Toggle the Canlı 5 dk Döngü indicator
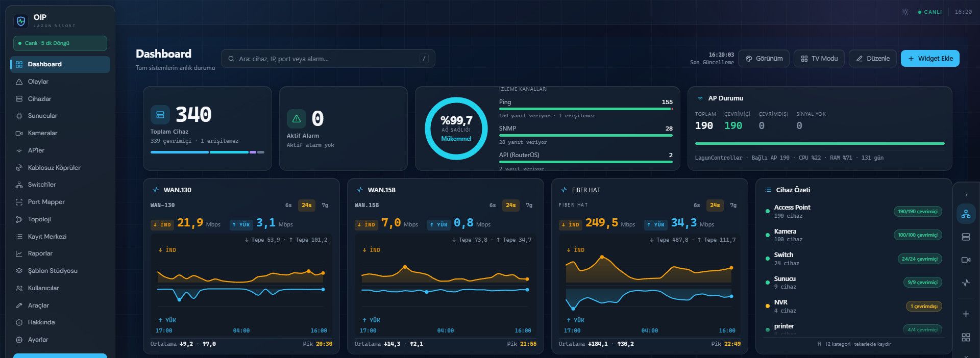This screenshot has height=358, width=980. 60,43
